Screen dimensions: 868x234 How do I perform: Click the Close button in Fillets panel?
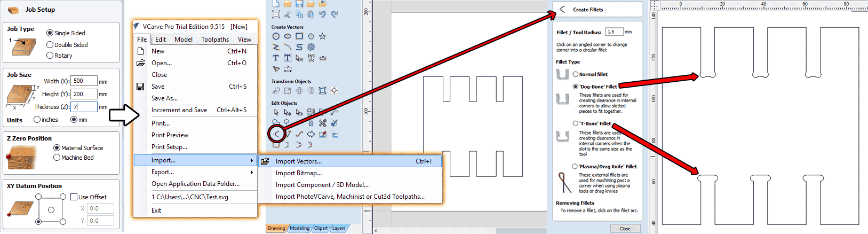point(625,229)
